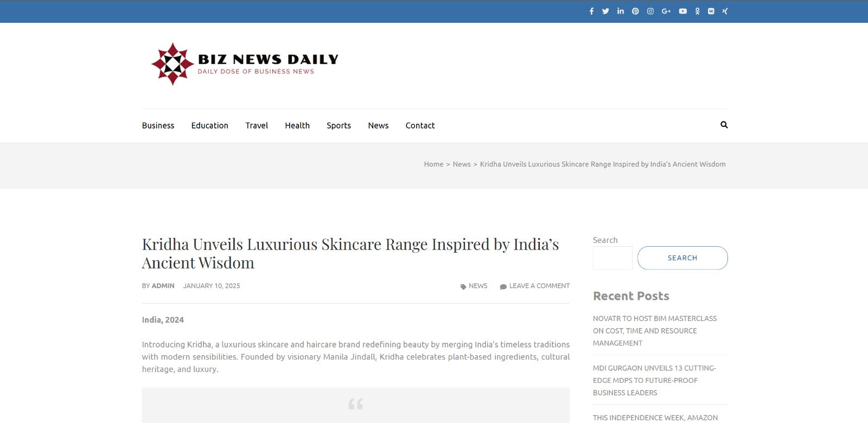Screen dimensions: 868x423
Task: Open the Contact menu item
Action: pyautogui.click(x=420, y=125)
